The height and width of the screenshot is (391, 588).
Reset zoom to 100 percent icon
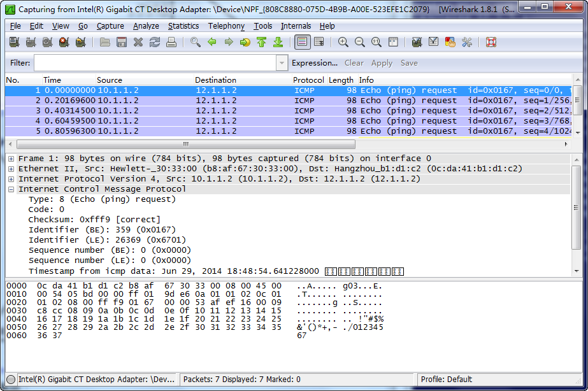coord(376,42)
